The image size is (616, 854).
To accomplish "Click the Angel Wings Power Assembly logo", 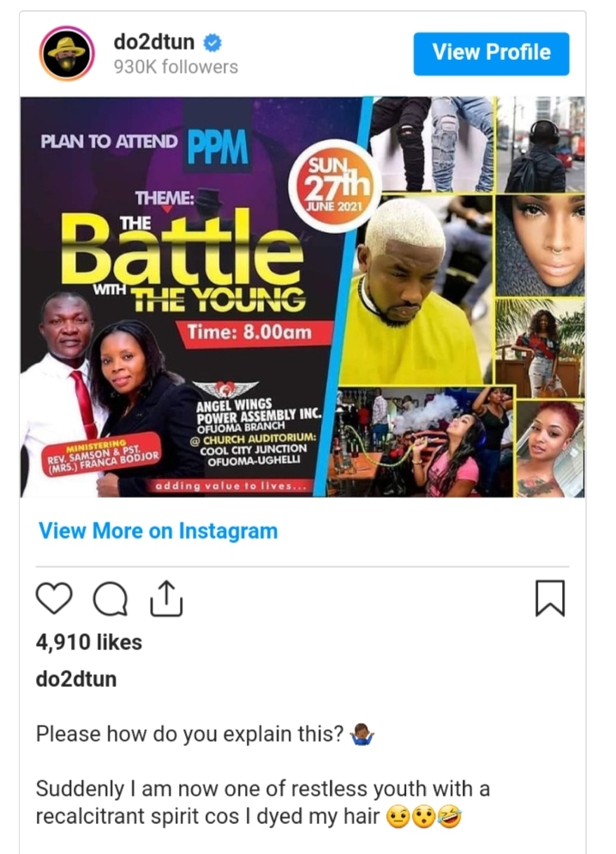I will pos(224,389).
